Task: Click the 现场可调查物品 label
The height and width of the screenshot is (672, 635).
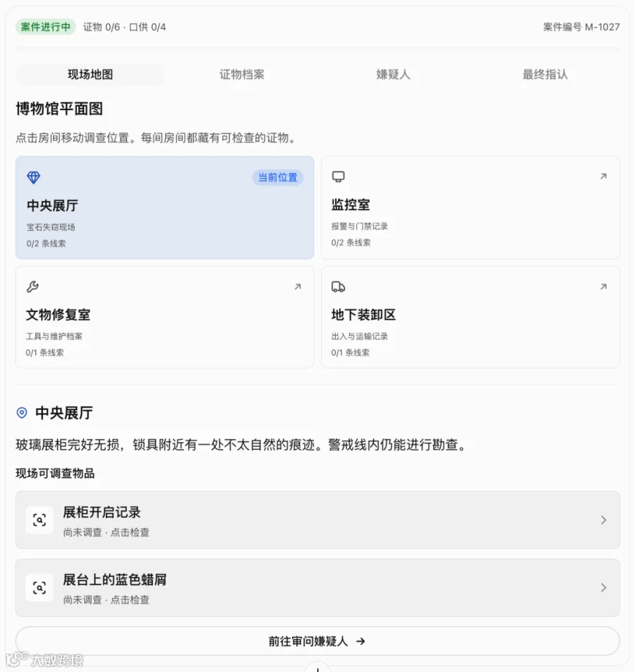Action: click(x=55, y=474)
